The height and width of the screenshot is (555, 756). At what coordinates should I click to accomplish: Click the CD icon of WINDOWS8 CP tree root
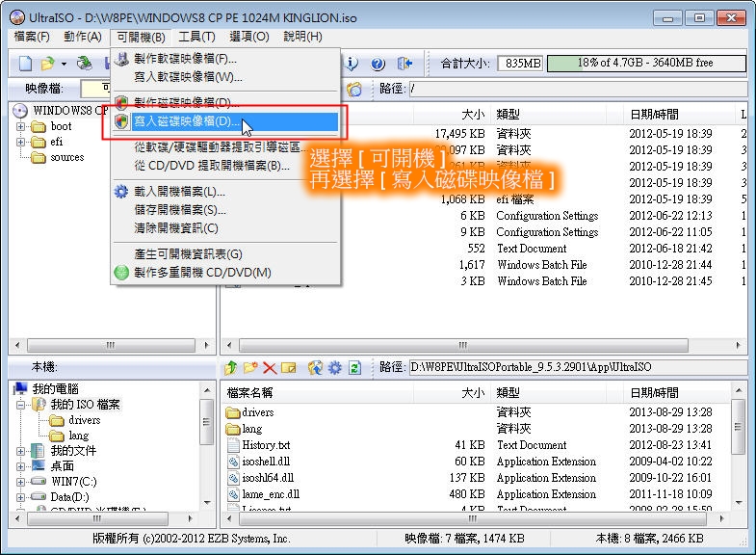tap(20, 111)
